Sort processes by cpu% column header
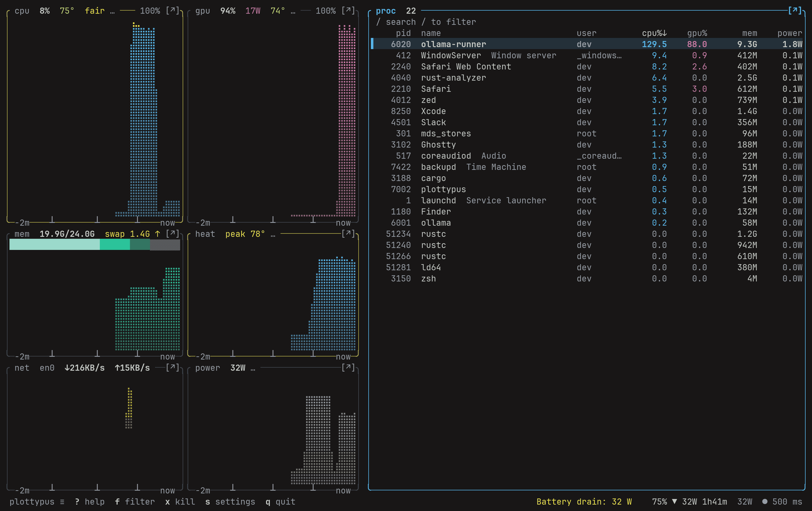The image size is (812, 511). point(654,33)
